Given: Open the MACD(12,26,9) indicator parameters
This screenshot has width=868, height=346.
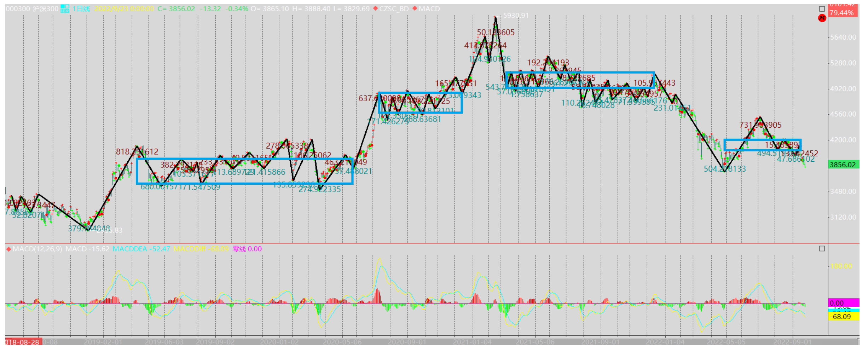Looking at the screenshot, I should click(37, 249).
